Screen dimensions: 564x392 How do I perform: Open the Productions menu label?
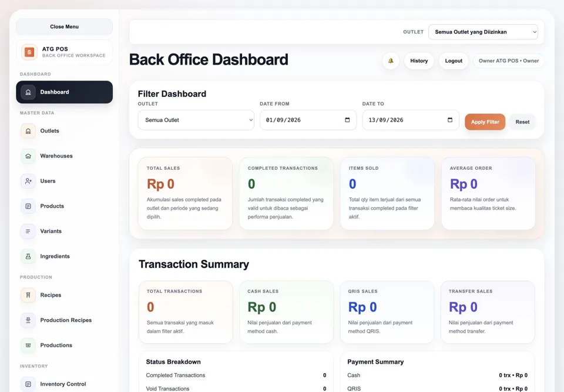click(x=56, y=345)
